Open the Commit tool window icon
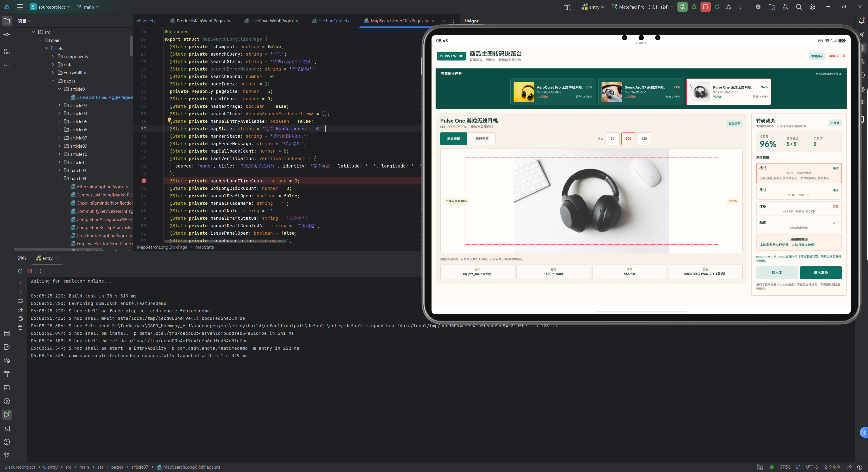The width and height of the screenshot is (868, 472). (7, 34)
